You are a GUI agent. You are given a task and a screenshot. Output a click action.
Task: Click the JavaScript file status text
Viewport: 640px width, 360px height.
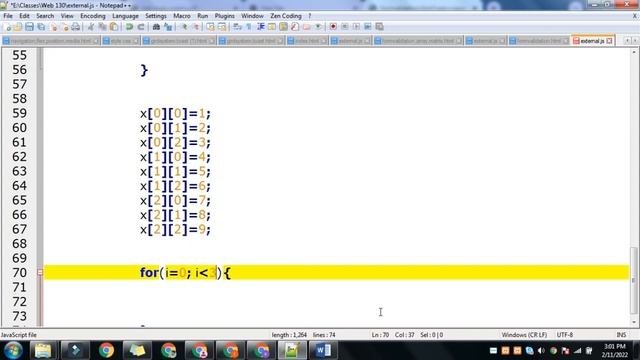(x=19, y=335)
